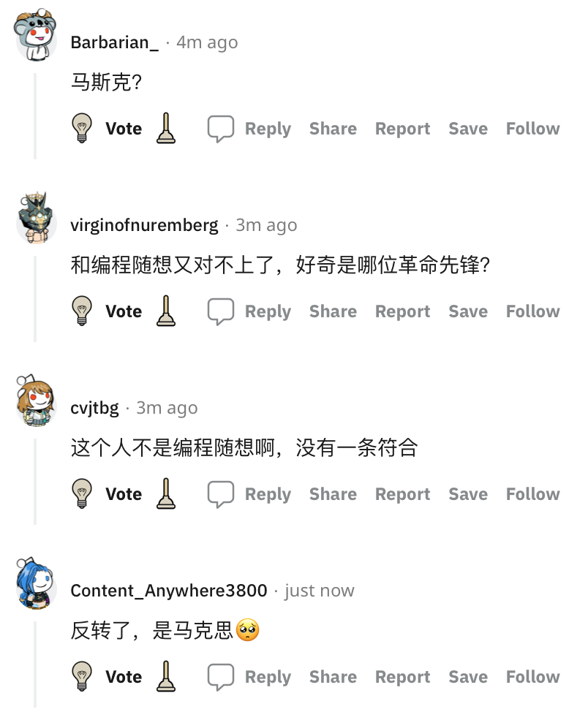588x712 pixels.
Task: Open the Barbarian_ username profile link
Action: [x=115, y=42]
